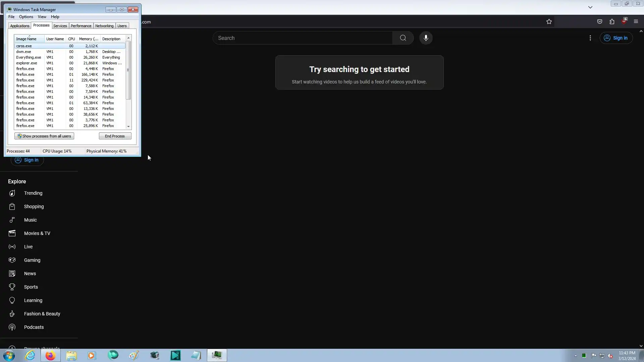Expand Firefox list all tabs chevron

[590, 7]
